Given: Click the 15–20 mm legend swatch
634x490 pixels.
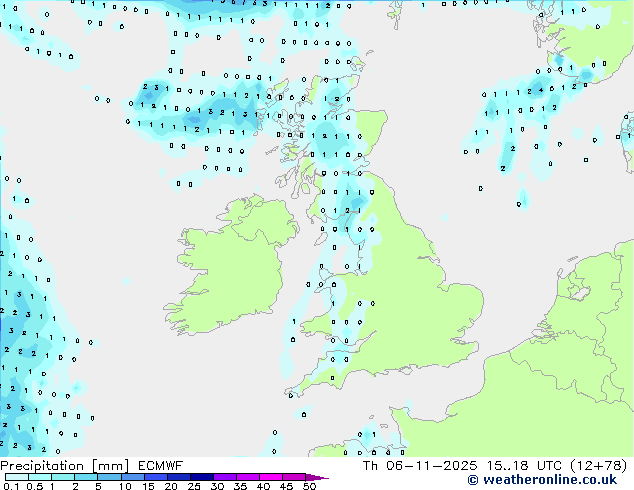Looking at the screenshot, I should pos(156,477).
